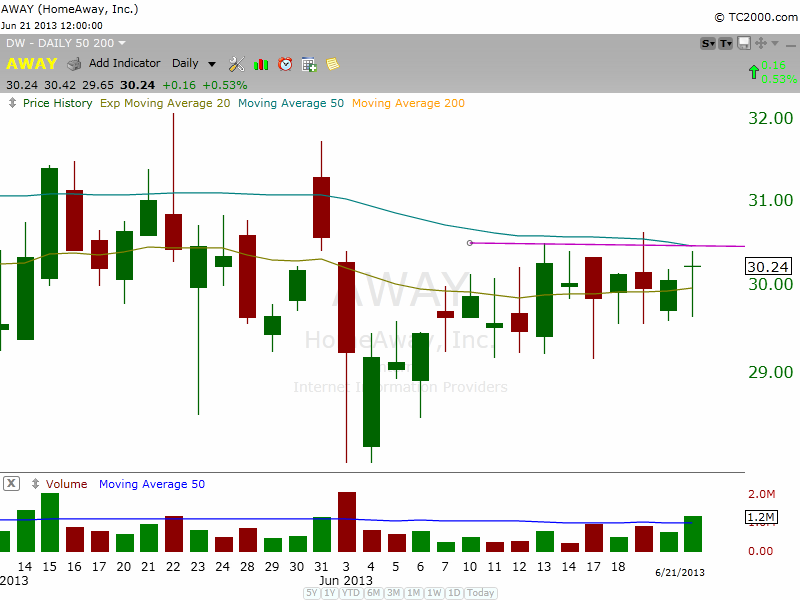Click the candlestick chart style icon

[x=261, y=64]
